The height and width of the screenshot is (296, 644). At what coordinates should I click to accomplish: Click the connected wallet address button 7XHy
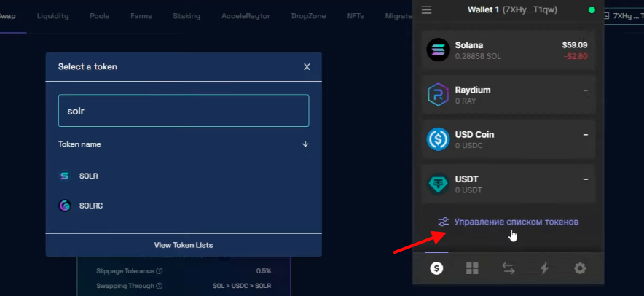coord(624,16)
